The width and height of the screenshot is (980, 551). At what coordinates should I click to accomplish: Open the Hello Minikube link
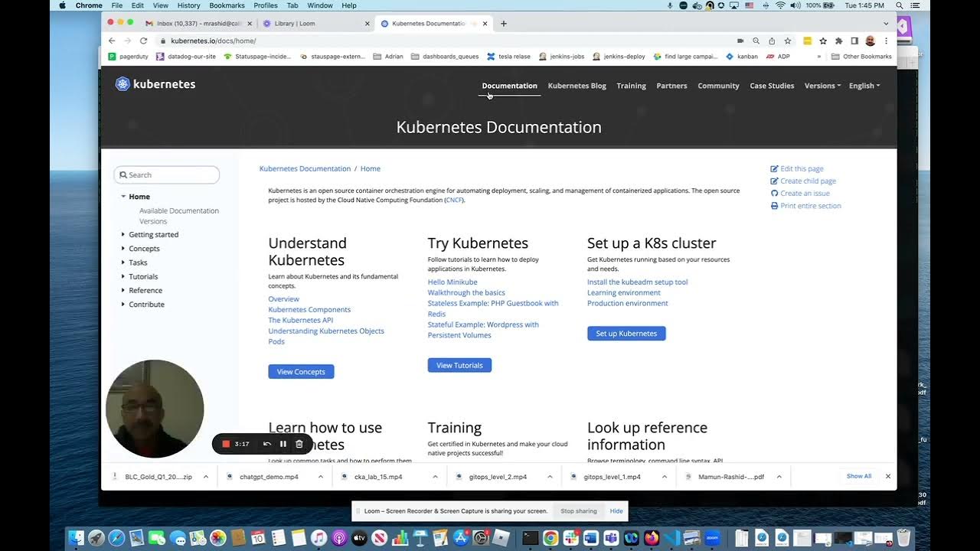click(x=452, y=282)
